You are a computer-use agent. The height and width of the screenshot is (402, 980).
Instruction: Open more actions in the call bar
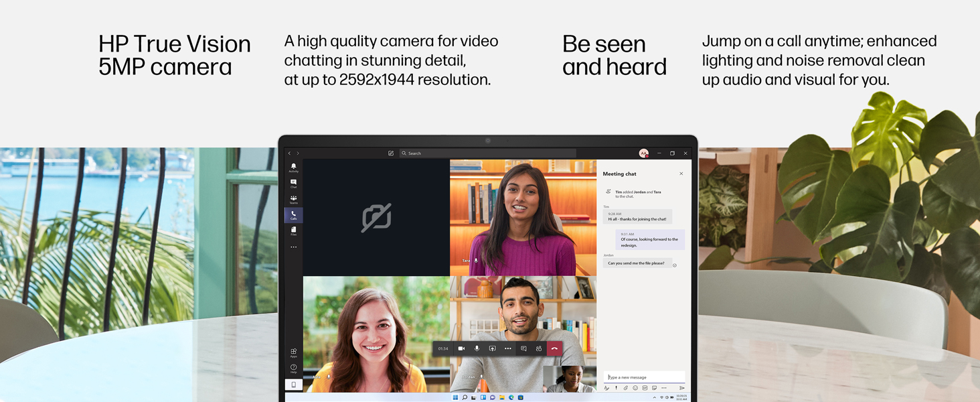(508, 348)
